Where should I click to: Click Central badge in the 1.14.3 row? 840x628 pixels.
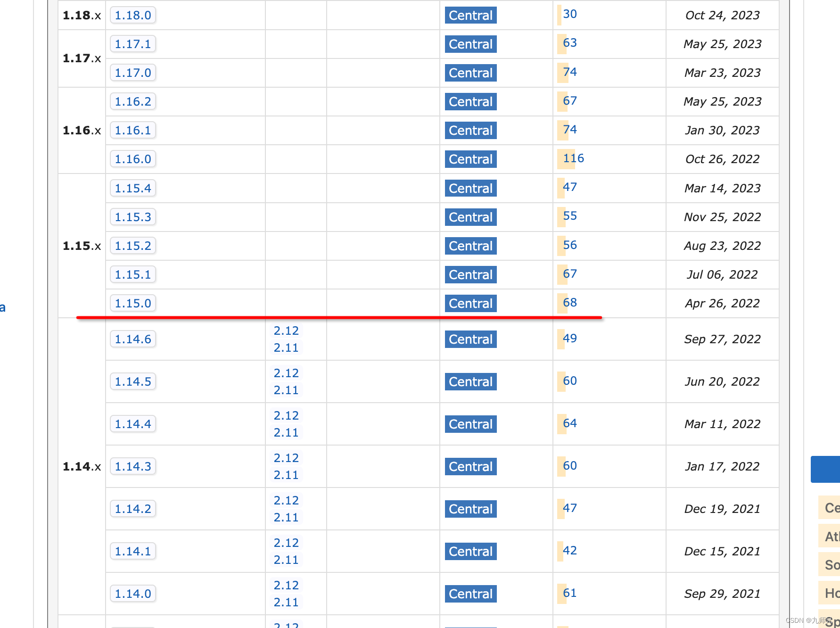click(x=470, y=466)
